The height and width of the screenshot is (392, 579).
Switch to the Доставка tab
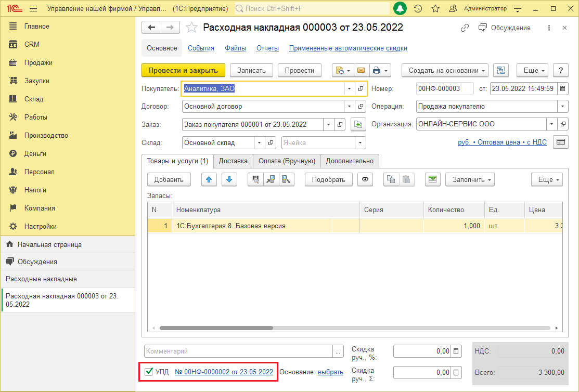pyautogui.click(x=233, y=161)
